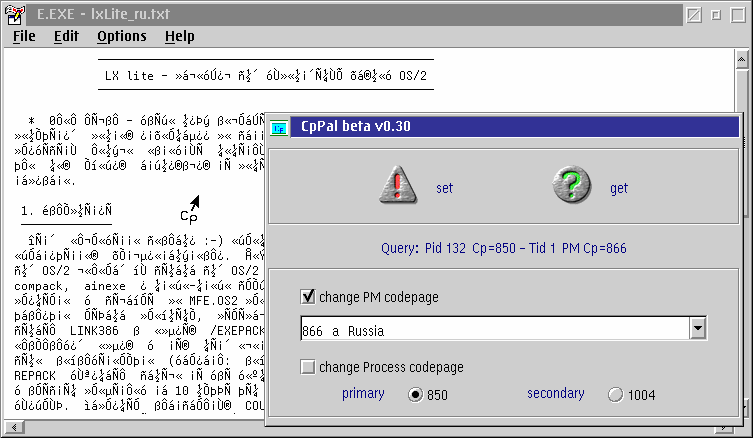Click the 'set' text label
The image size is (753, 438).
444,188
